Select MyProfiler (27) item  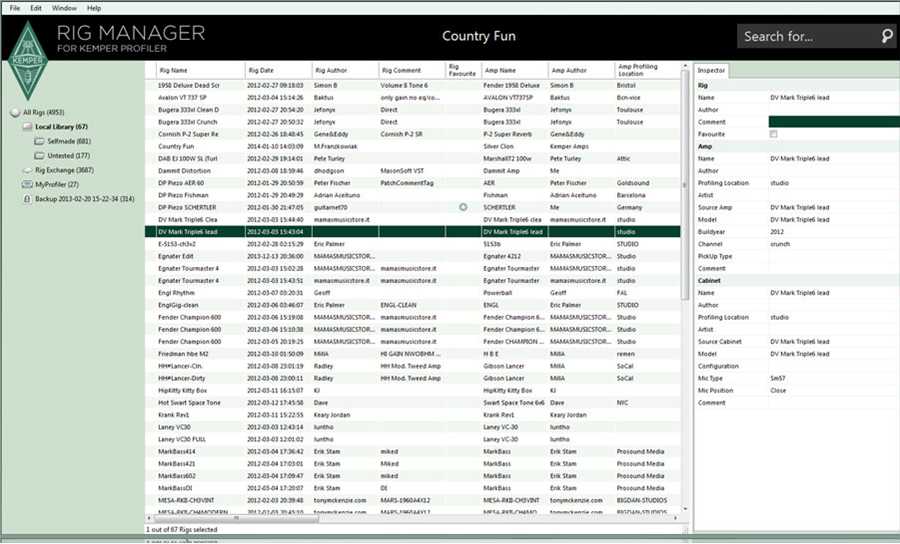pos(57,185)
